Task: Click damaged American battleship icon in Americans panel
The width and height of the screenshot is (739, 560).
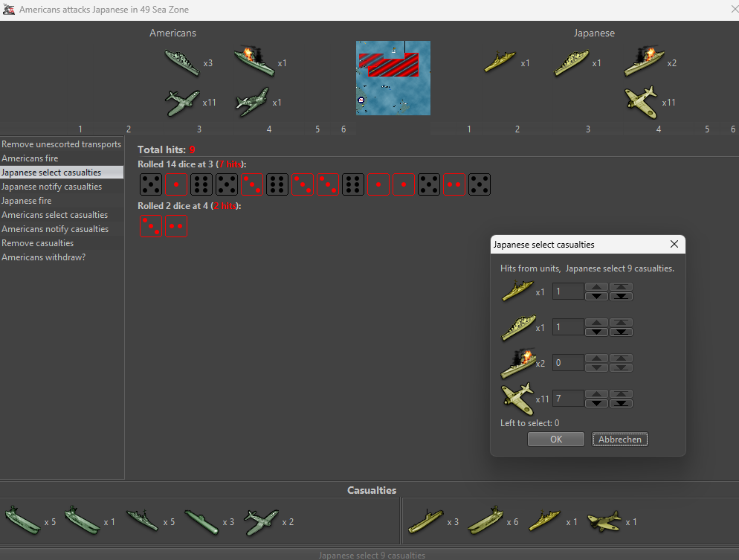Action: click(x=254, y=62)
